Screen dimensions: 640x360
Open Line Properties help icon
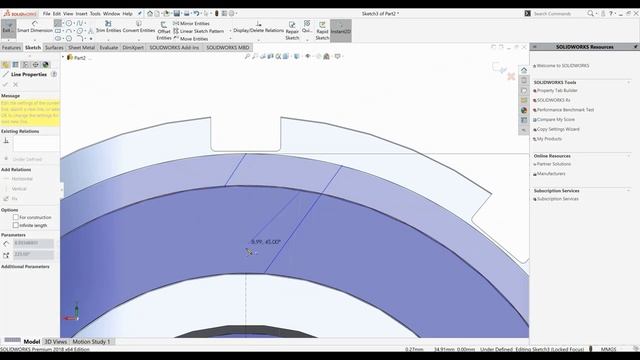pos(54,74)
